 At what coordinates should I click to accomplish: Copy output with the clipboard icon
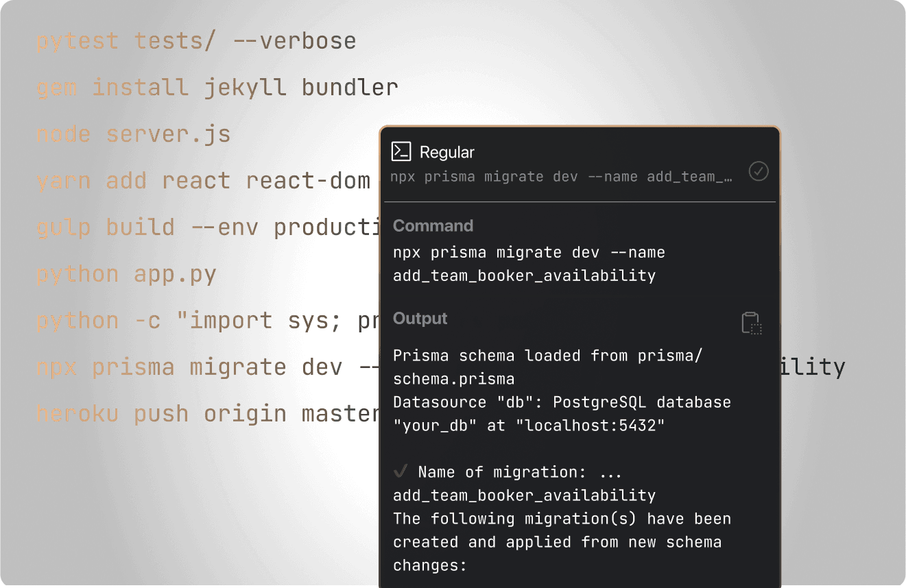point(752,323)
